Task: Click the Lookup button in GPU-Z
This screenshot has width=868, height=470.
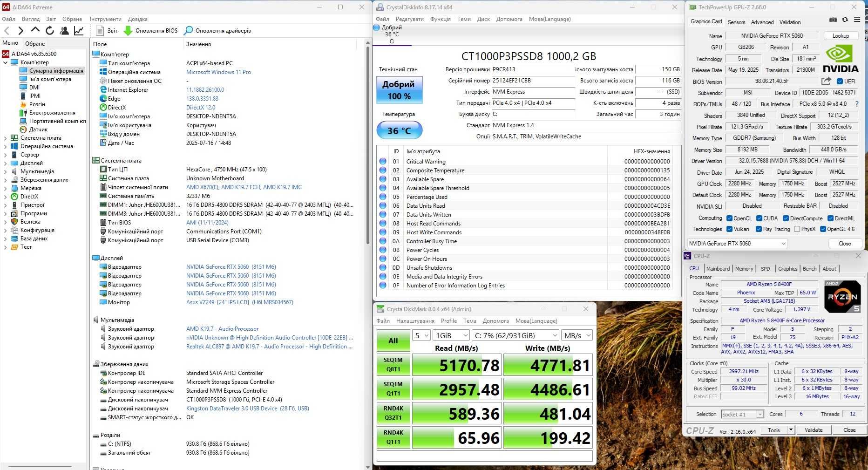Action: coord(841,36)
